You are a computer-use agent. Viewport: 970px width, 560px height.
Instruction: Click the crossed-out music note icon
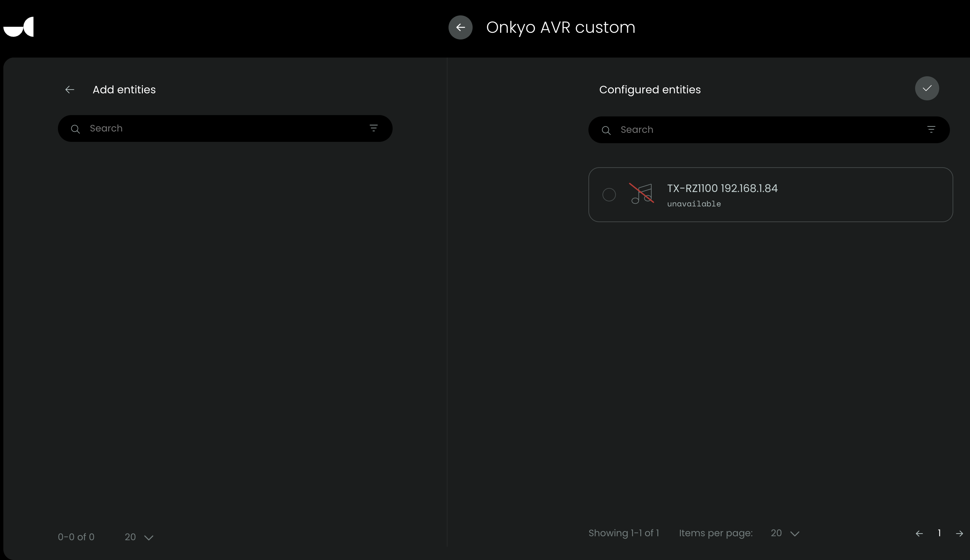(x=641, y=193)
